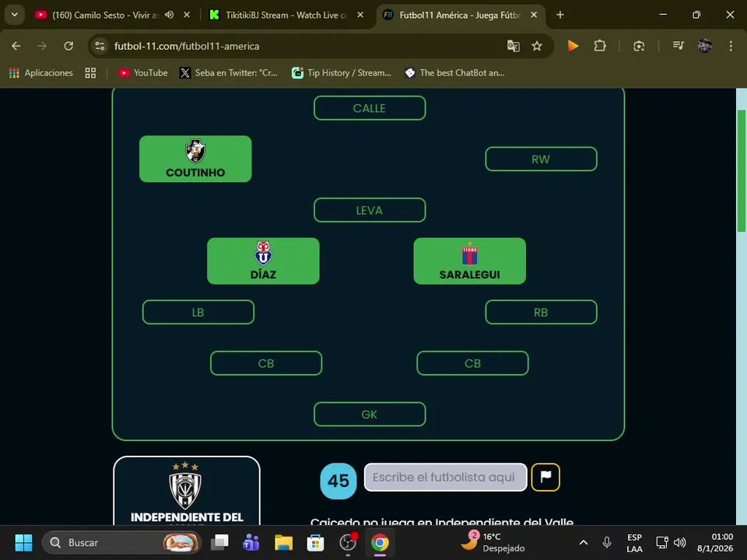Expand the tab search dropdown
Viewport: 747px width, 560px height.
pyautogui.click(x=15, y=15)
